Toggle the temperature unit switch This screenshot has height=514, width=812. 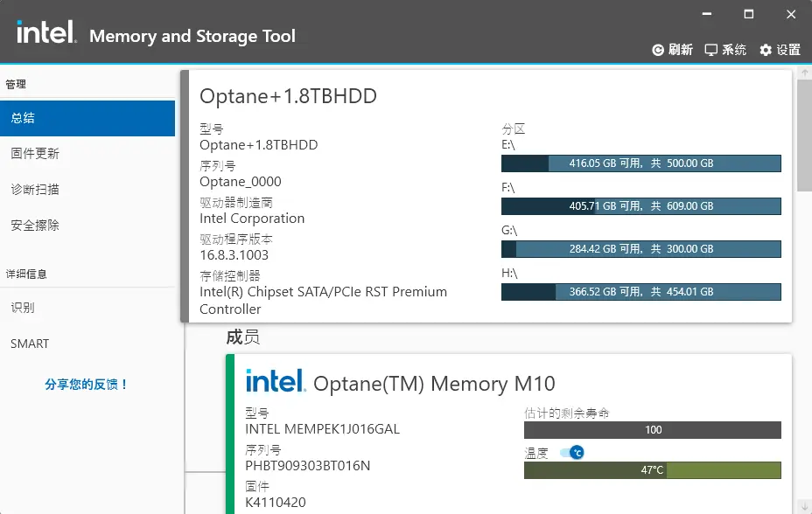(571, 453)
